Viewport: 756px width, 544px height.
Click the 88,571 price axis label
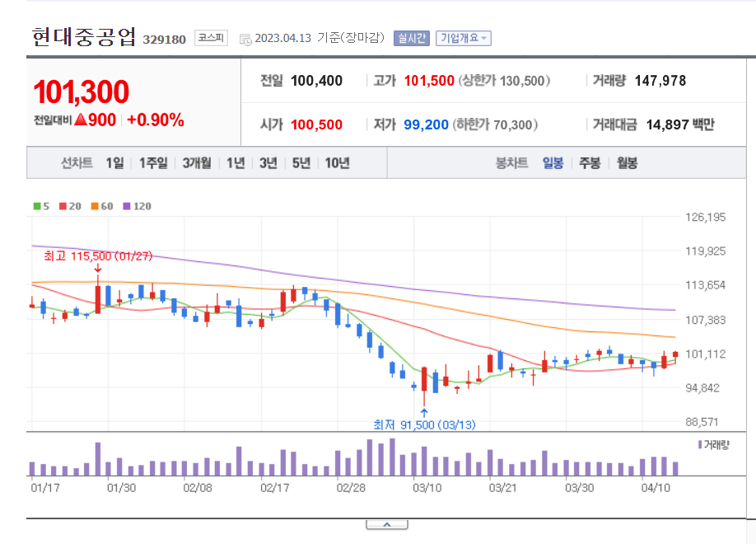coord(702,422)
